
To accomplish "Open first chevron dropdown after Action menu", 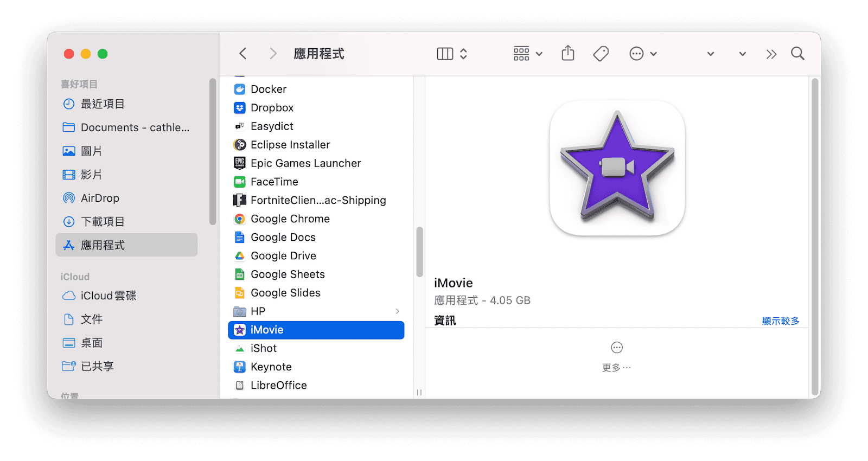I will pyautogui.click(x=711, y=54).
